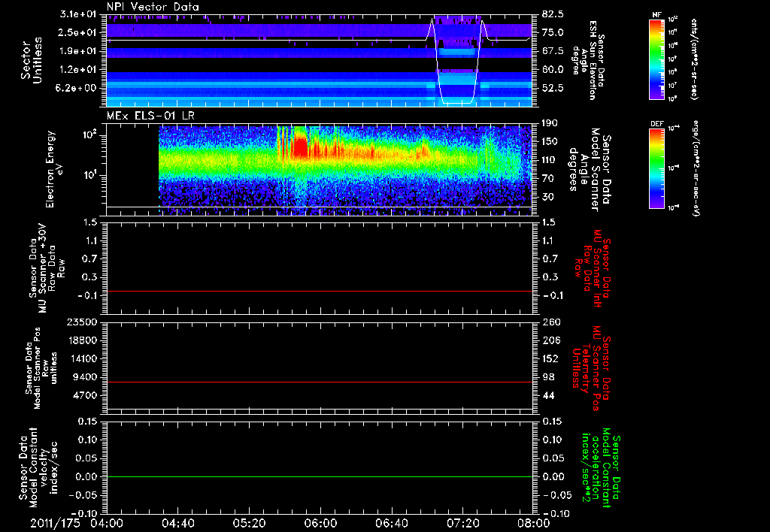
Task: Click the 07:20 time axis label
Action: click(462, 524)
